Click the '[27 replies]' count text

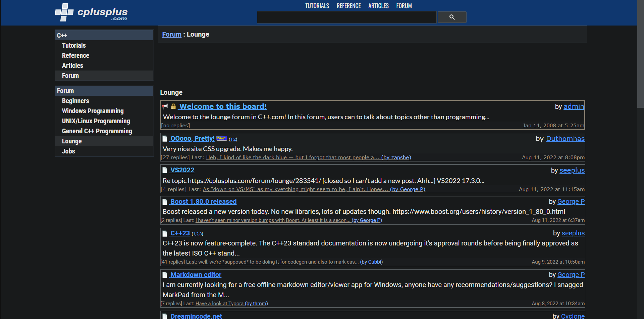click(175, 157)
